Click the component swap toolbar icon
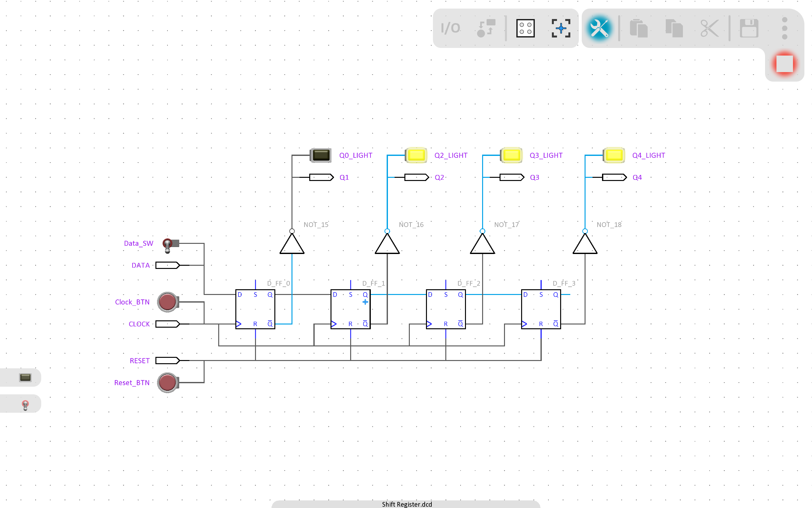 click(486, 28)
